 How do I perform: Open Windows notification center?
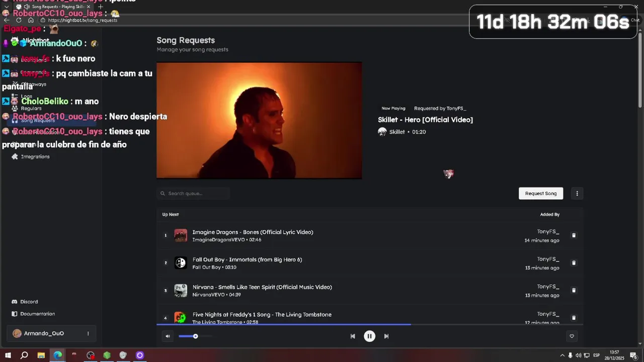click(633, 355)
